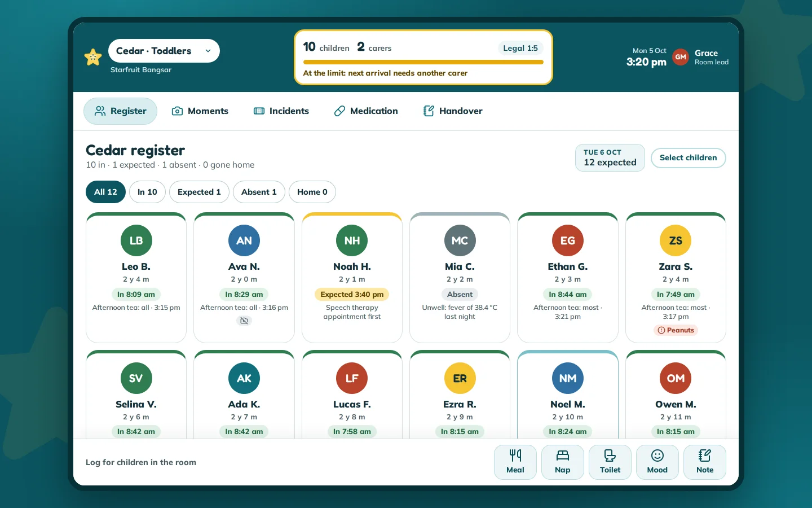Click Owen M.'s OM avatar

tap(676, 378)
